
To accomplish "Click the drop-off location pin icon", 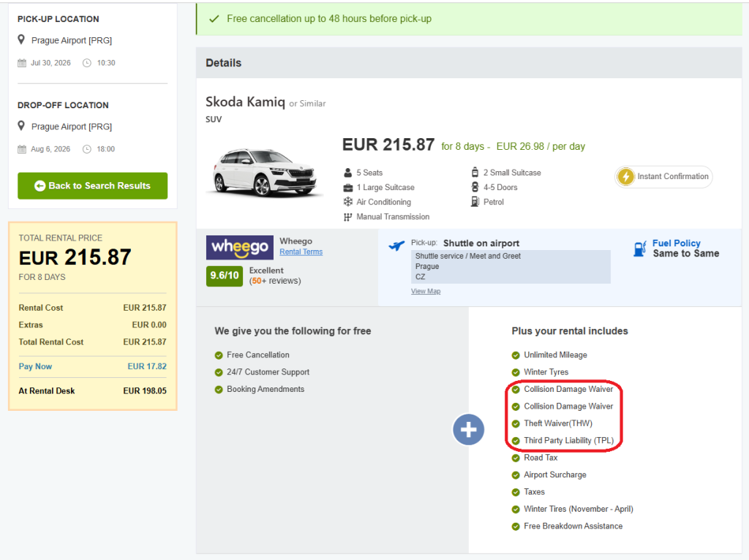I will pos(21,126).
